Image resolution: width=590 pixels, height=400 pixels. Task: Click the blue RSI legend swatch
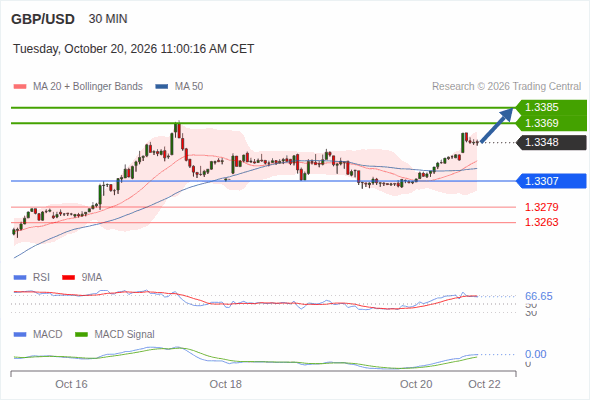[20, 278]
